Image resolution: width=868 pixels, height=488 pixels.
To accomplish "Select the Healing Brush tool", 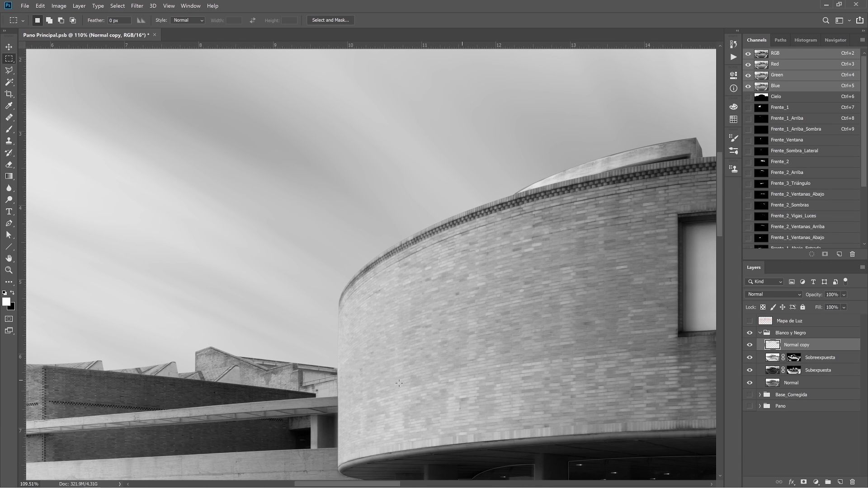I will click(9, 117).
